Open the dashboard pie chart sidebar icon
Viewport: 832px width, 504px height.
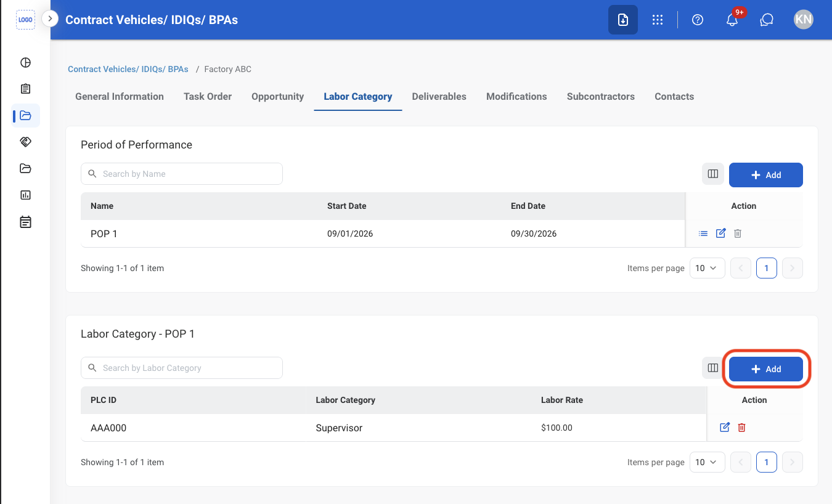25,62
